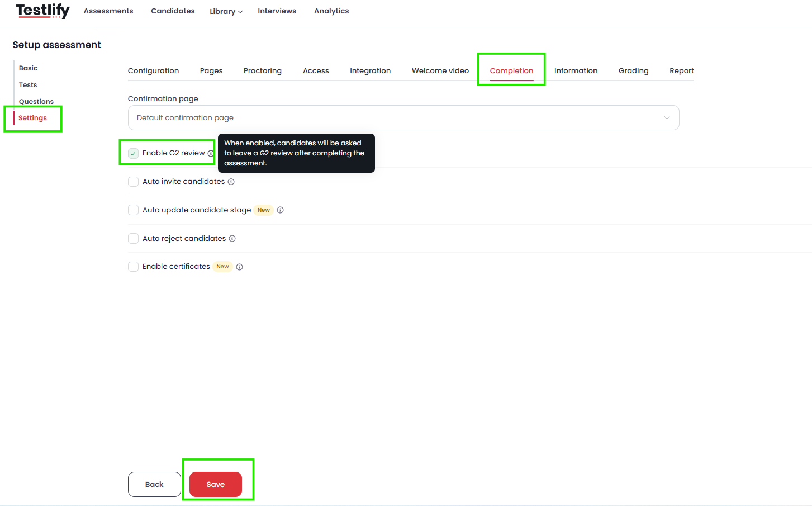
Task: Click the Back button
Action: [x=154, y=485]
